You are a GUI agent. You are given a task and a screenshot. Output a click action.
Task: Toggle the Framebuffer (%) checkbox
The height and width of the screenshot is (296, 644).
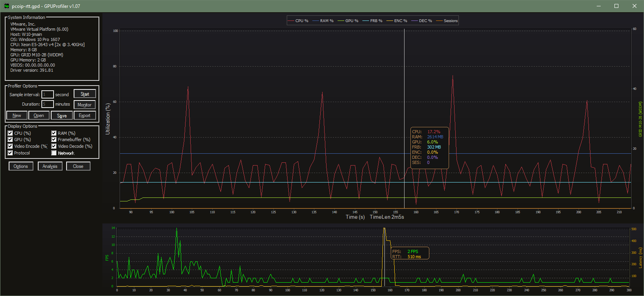tap(54, 140)
